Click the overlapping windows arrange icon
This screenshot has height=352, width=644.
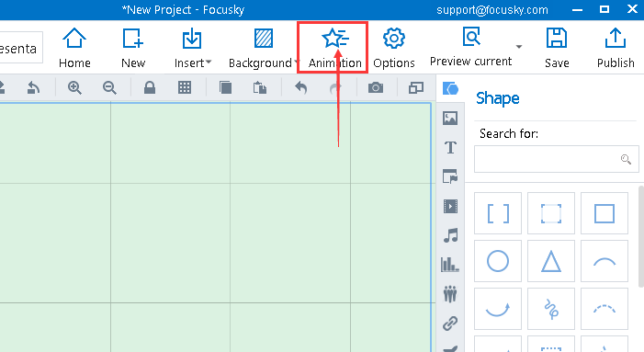pos(415,87)
